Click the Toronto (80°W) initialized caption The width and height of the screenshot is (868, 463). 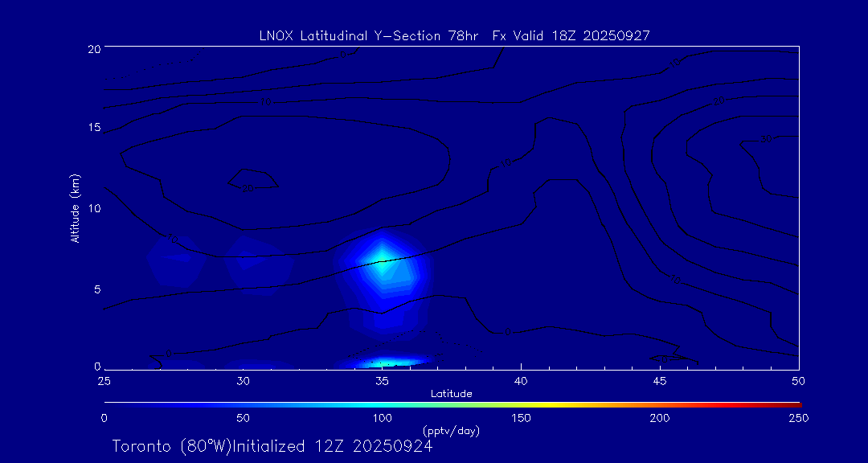(272, 446)
